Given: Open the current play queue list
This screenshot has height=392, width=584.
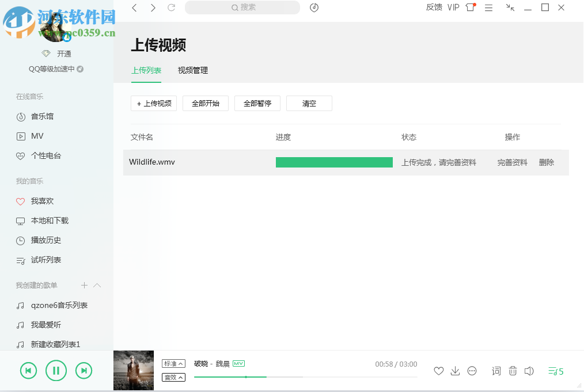Looking at the screenshot, I should [555, 371].
